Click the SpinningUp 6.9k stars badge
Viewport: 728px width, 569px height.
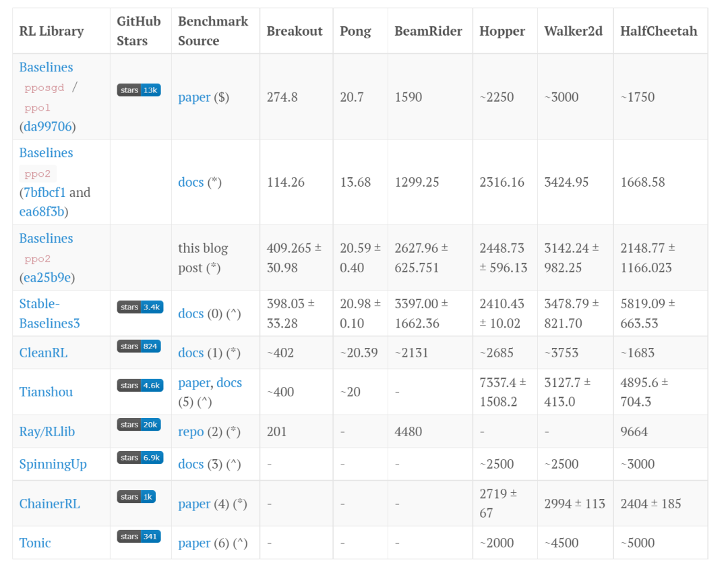[x=140, y=458]
